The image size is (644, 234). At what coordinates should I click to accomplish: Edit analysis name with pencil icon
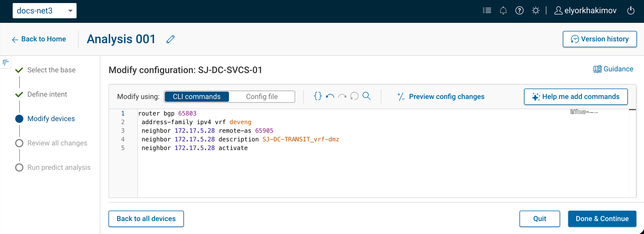171,39
